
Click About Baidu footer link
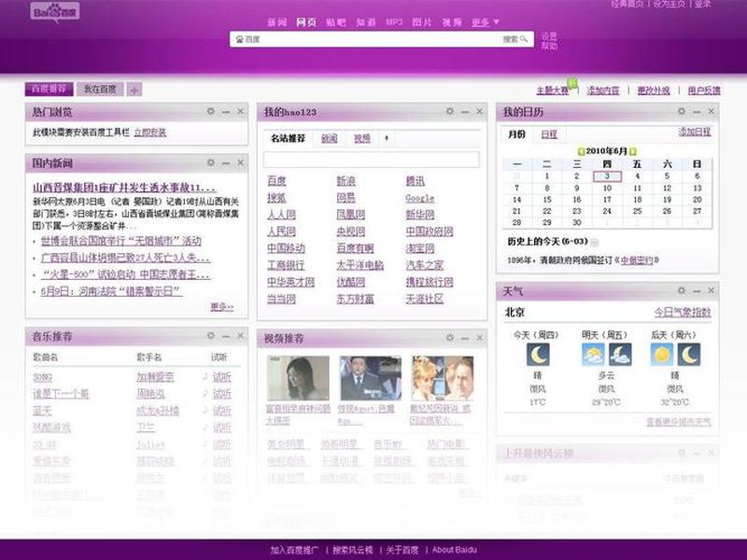(x=454, y=550)
